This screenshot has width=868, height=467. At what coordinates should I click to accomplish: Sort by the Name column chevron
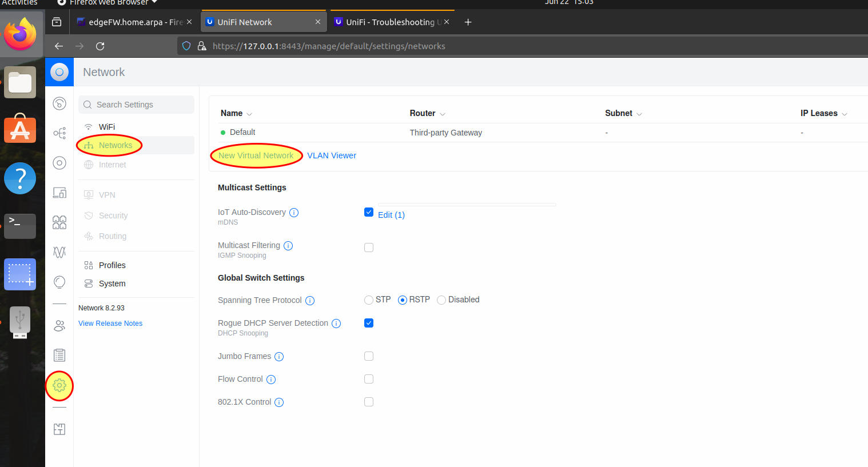tap(249, 114)
